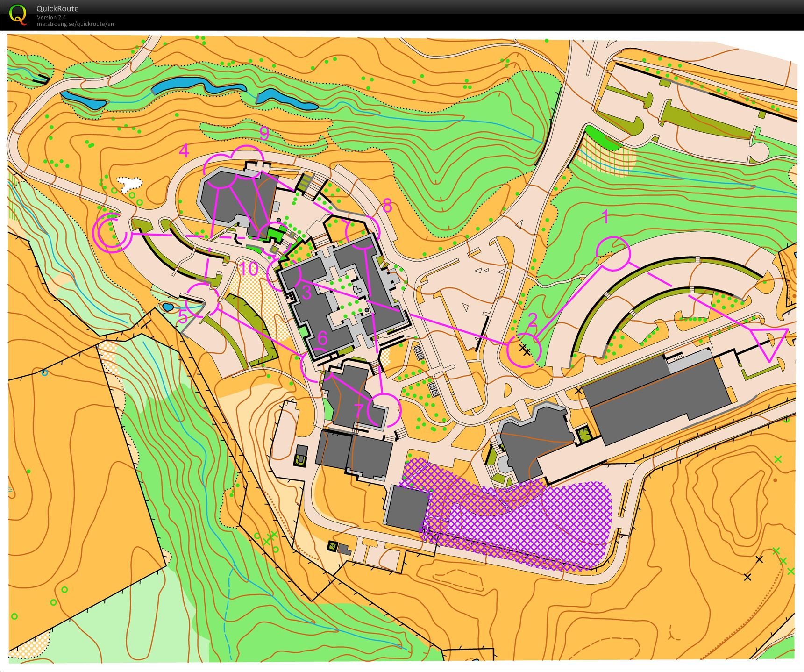Click control number 5 label
This screenshot has height=672, width=804.
click(183, 316)
